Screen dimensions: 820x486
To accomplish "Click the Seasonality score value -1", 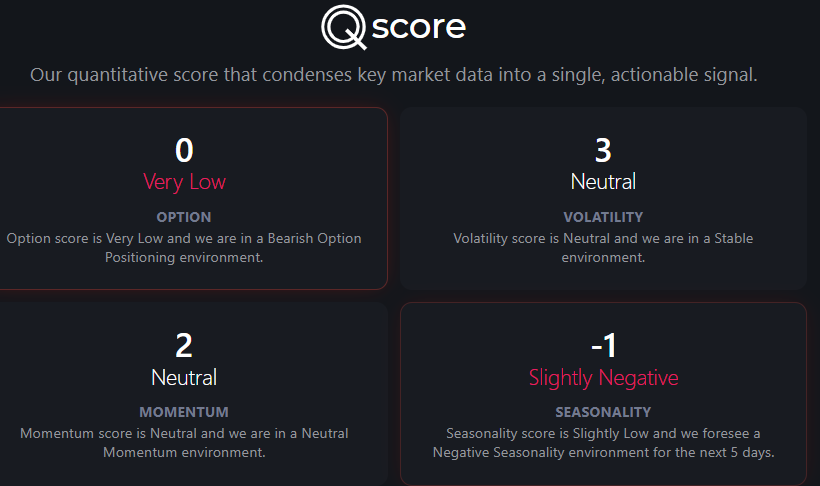I will 603,346.
